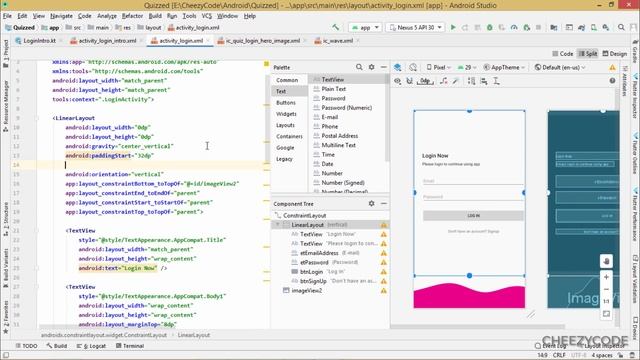Image resolution: width=640 pixels, height=360 pixels.
Task: Click the LOG IN button in design preview
Action: click(x=473, y=215)
